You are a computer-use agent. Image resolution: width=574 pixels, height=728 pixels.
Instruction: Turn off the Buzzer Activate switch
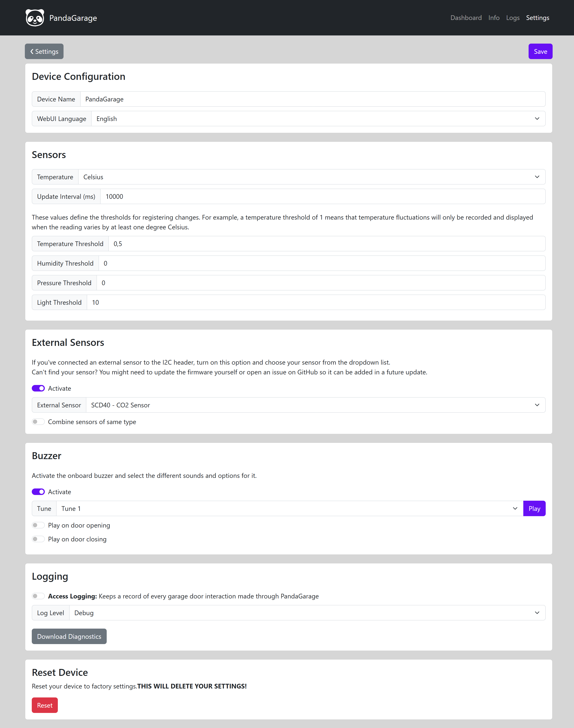coord(38,492)
